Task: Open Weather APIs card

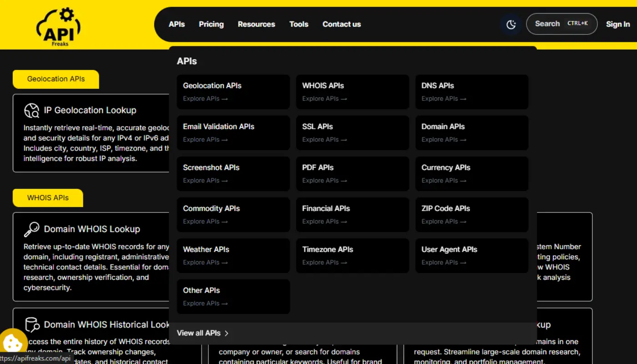Action: (233, 256)
